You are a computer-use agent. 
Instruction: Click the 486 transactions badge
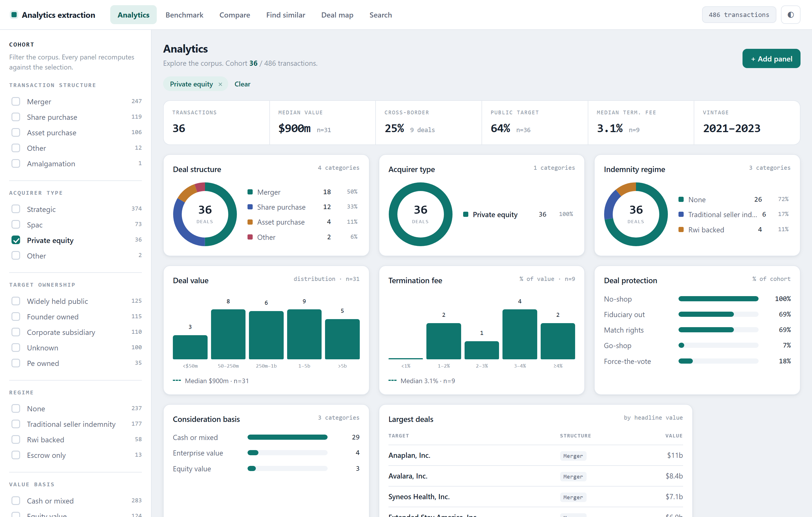[738, 15]
